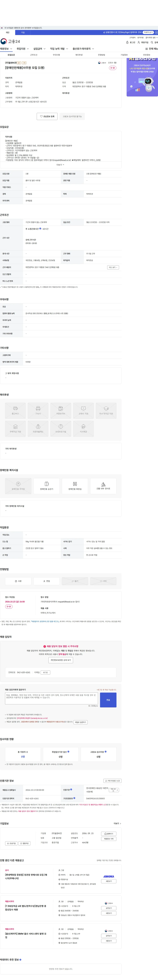Open search with the magnifier icon
Image resolution: width=158 pixels, height=980 pixels.
click(152, 43)
